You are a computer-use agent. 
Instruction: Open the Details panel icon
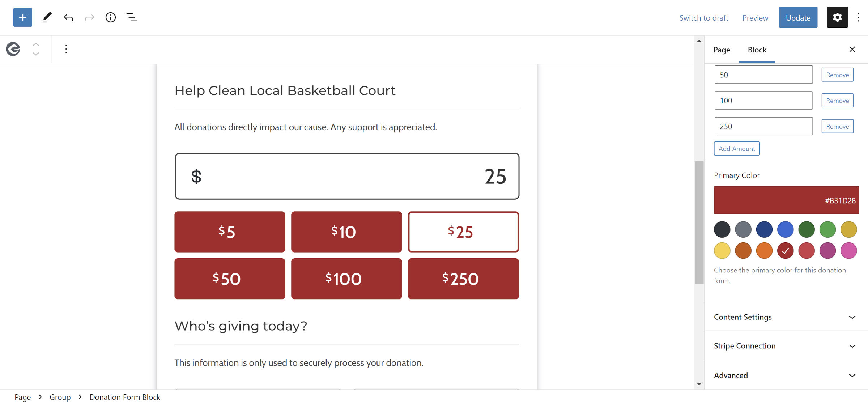point(111,17)
